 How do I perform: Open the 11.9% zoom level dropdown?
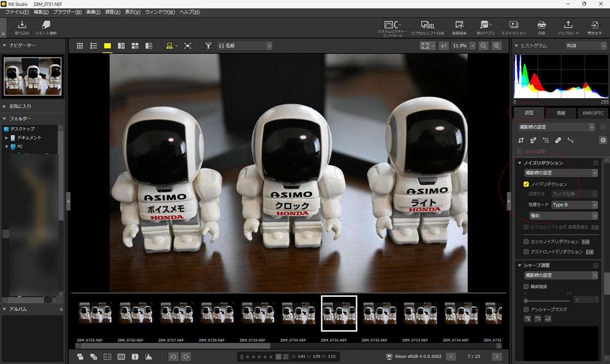464,46
